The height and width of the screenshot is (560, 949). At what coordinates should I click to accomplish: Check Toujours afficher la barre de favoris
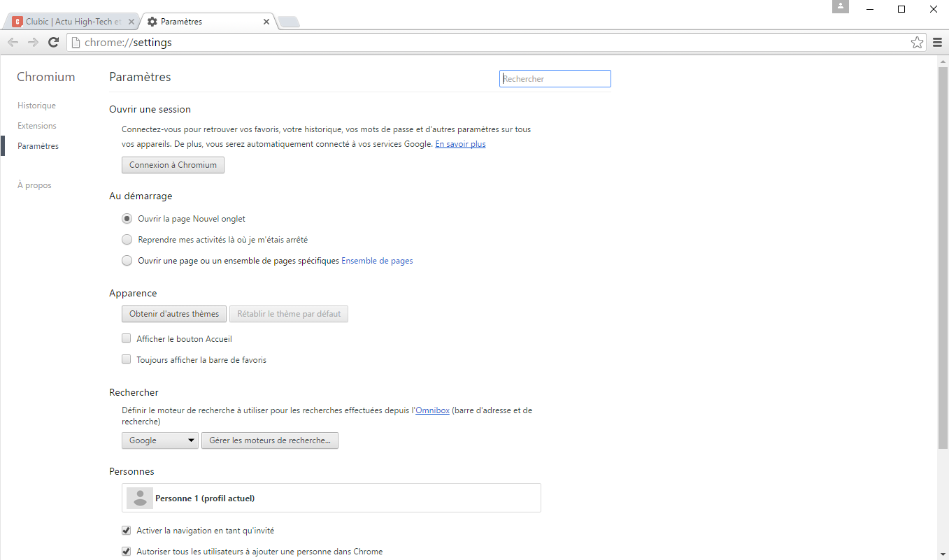pos(126,359)
